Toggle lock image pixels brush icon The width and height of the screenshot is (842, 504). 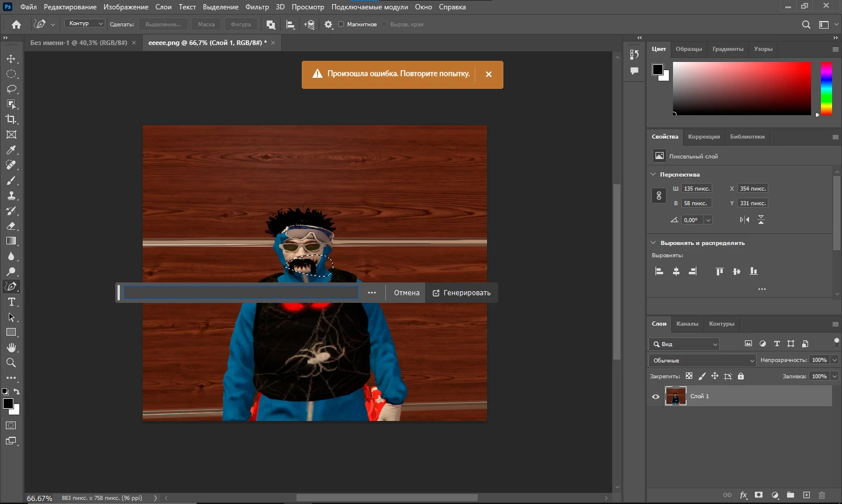[x=702, y=377]
